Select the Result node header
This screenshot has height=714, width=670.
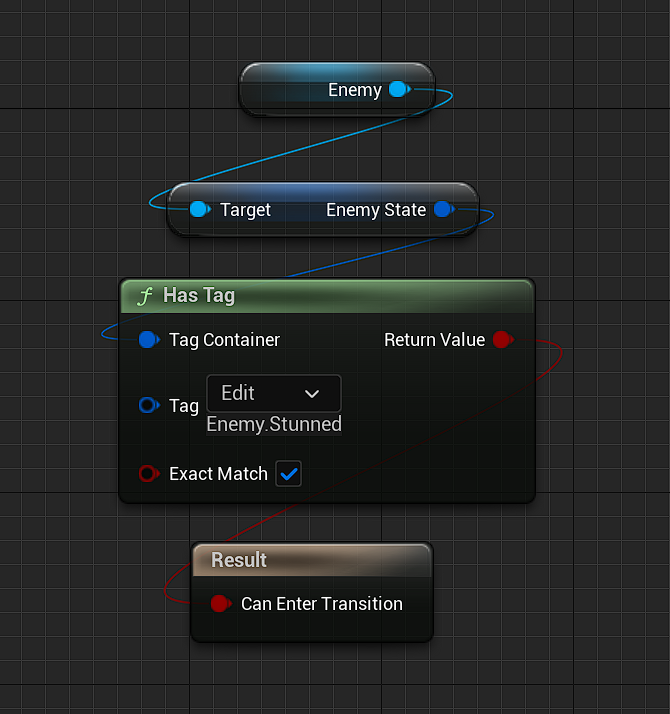[312, 560]
